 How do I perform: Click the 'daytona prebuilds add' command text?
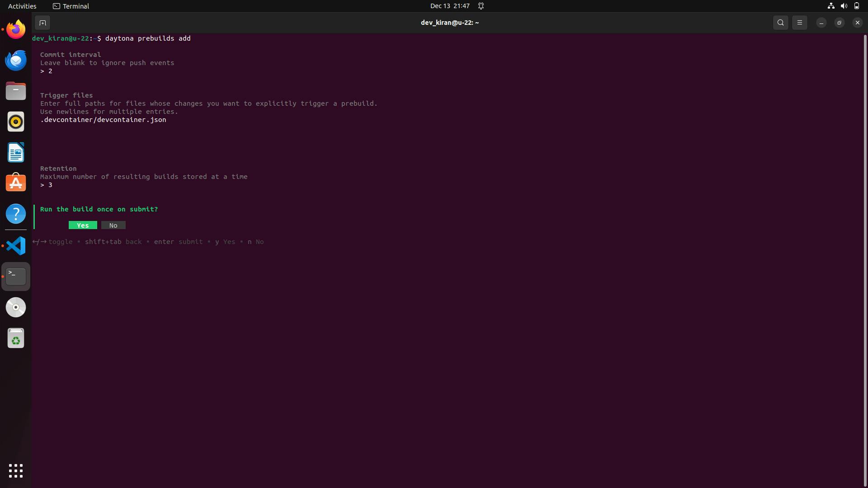pos(148,38)
